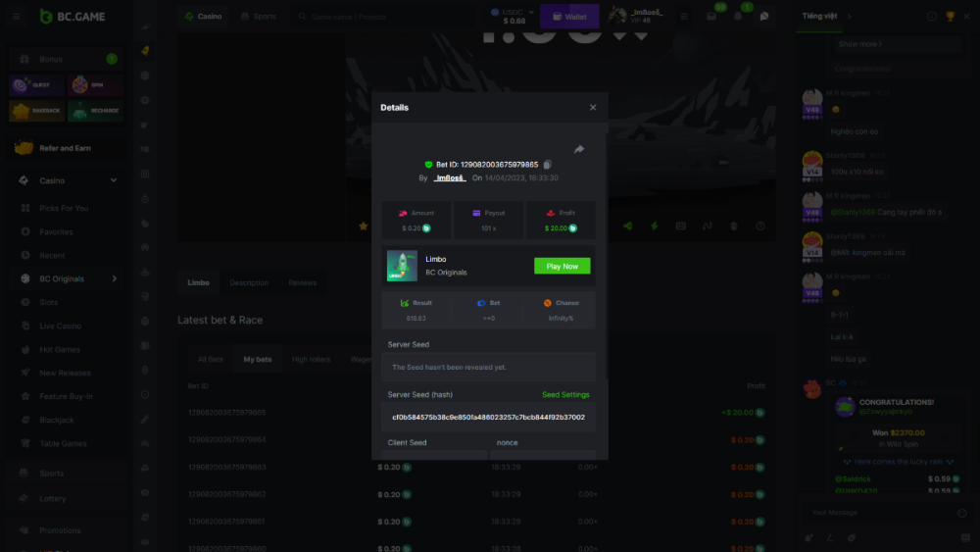Open the Seed Settings link

point(565,395)
